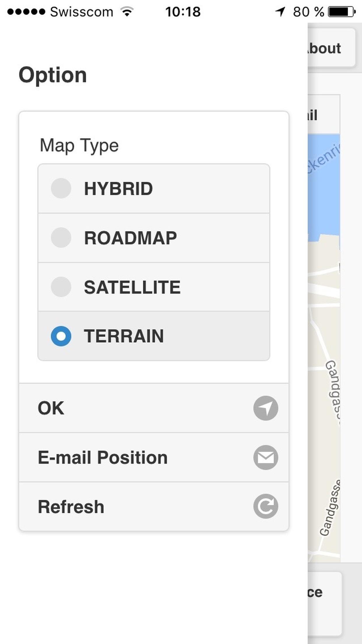Click the location arrow icon beside OK
Image resolution: width=362 pixels, height=644 pixels.
[266, 408]
